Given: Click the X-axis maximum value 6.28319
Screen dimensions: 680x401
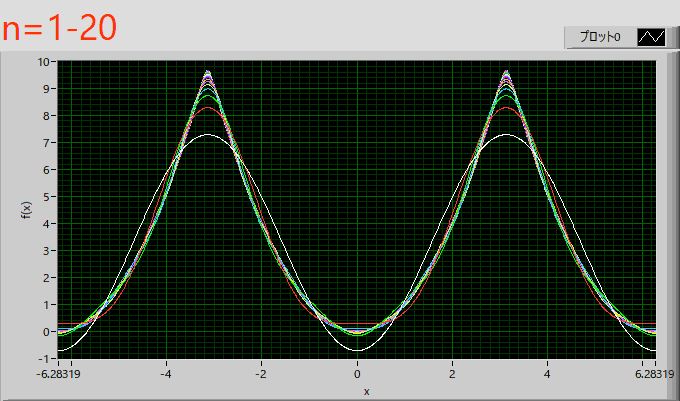Looking at the screenshot, I should pos(654,373).
